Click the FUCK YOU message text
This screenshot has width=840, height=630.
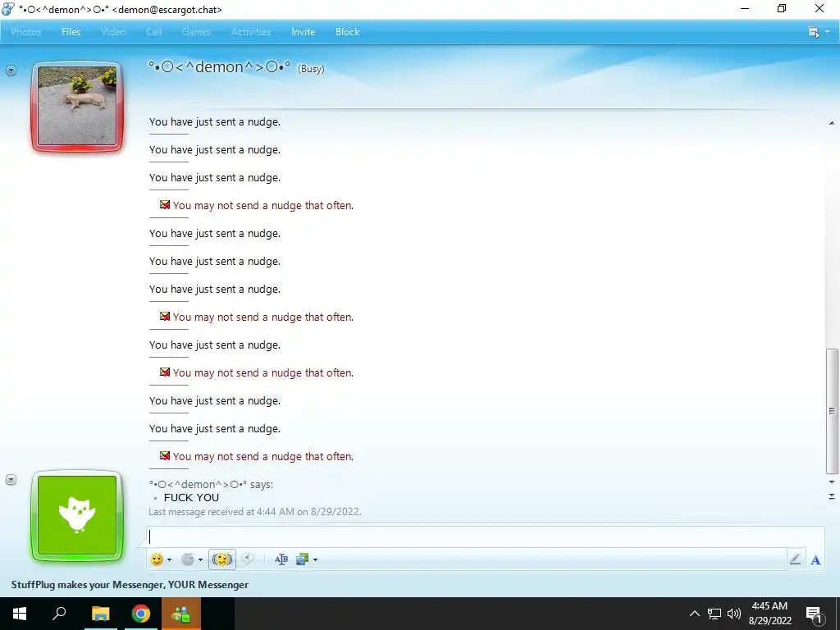191,497
